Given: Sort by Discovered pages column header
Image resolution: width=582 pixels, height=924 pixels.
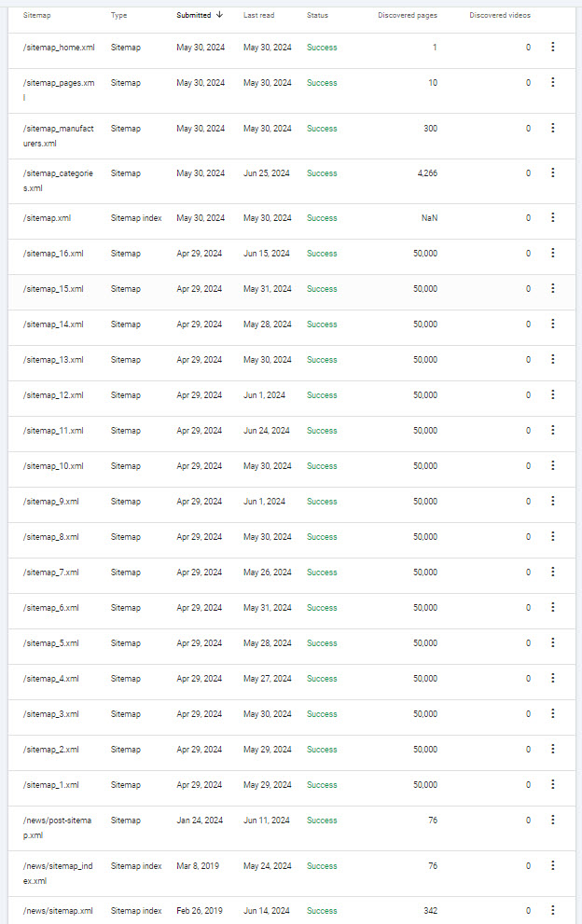Looking at the screenshot, I should pos(408,15).
